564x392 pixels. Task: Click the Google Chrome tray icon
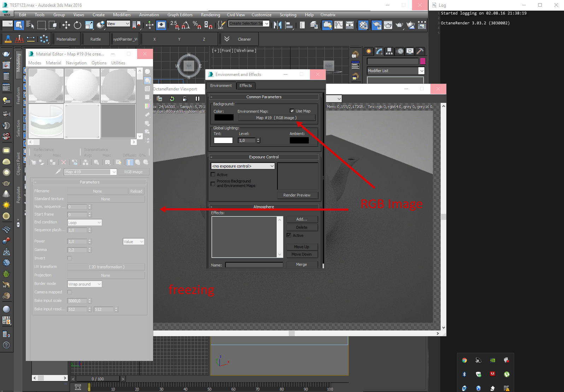[x=464, y=360]
